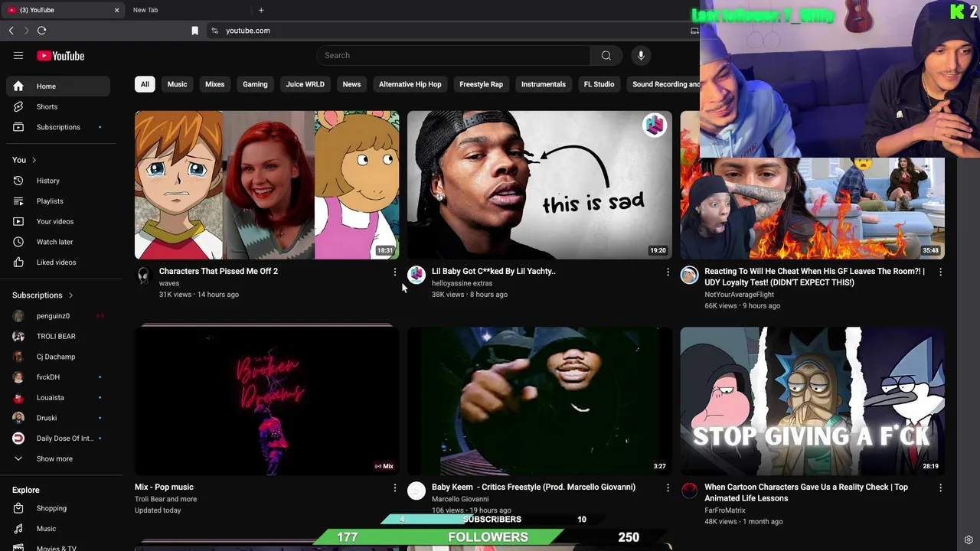Click the Marcello Giovanni channel name

[x=460, y=499]
